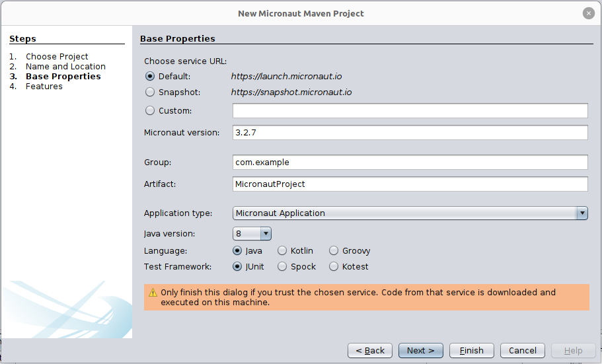Click the Group input field

click(410, 162)
